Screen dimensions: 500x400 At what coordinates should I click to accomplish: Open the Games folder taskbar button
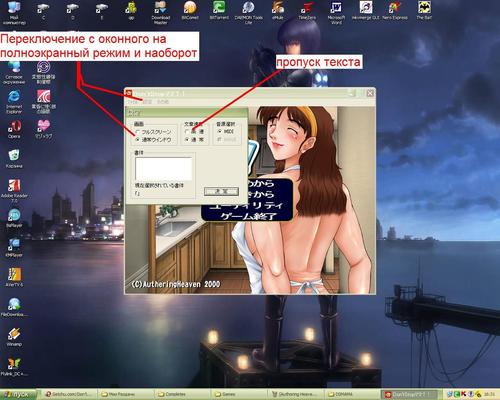click(x=239, y=394)
